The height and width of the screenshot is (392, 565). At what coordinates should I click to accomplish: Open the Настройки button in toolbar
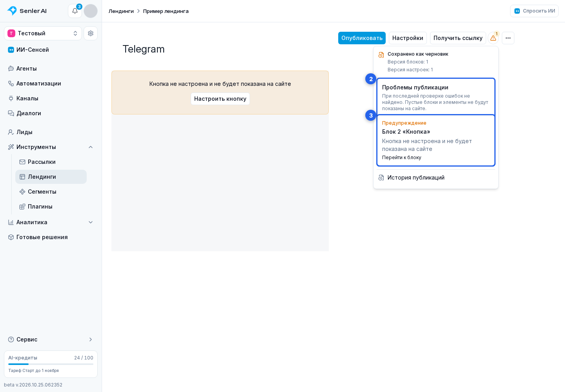408,38
